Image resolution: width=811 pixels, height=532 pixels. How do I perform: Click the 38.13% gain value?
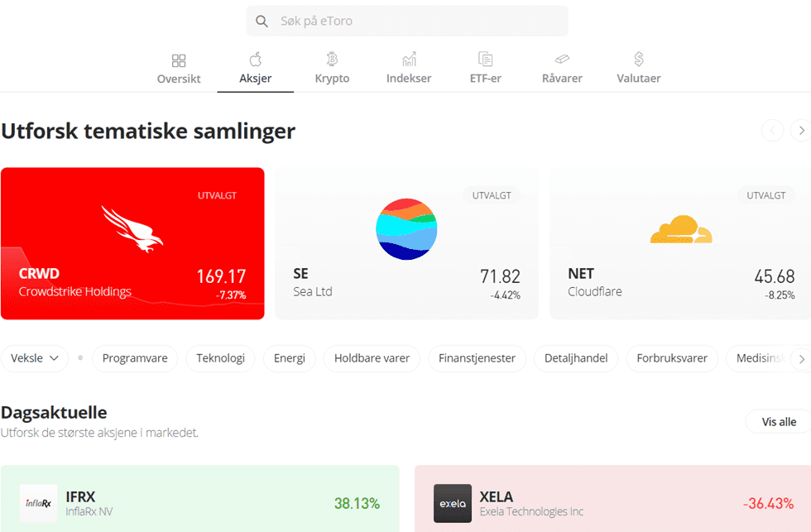357,503
